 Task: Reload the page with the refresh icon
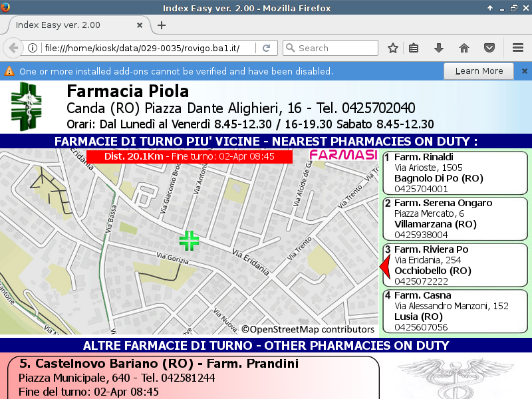[266, 48]
